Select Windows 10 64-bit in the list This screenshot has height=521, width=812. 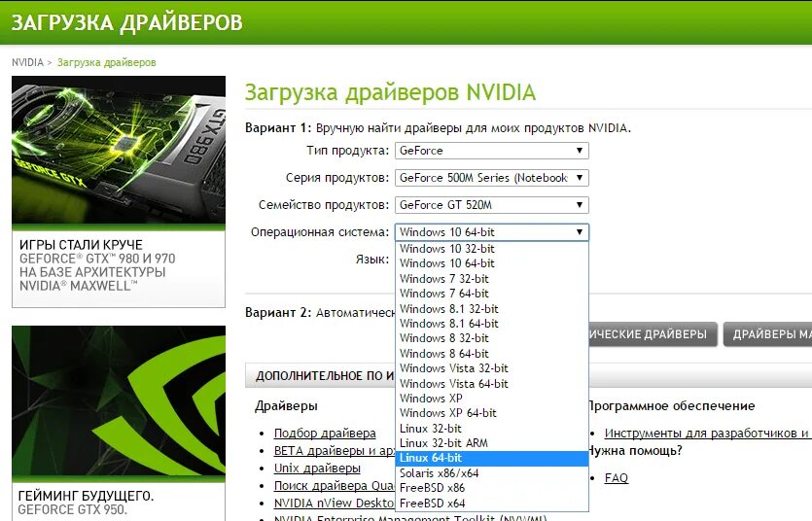click(491, 263)
